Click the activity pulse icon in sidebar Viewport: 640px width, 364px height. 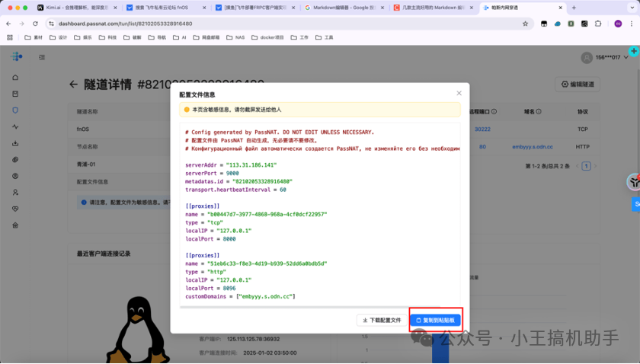tap(15, 126)
